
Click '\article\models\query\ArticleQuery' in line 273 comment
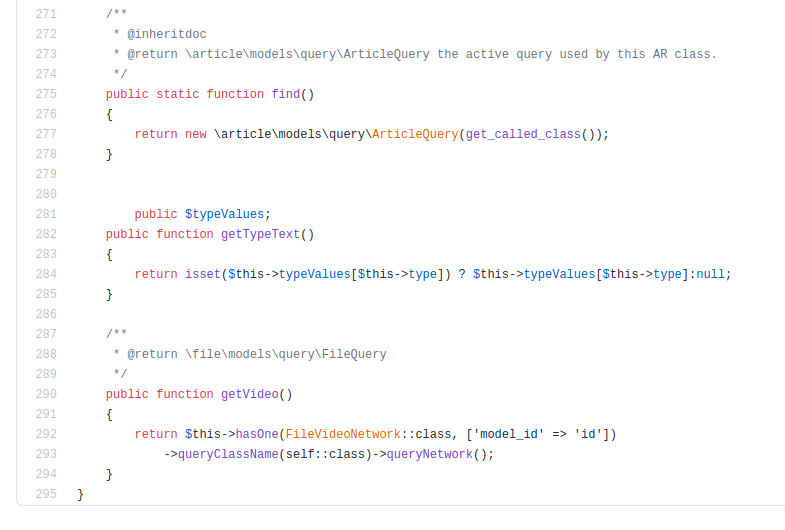[307, 54]
